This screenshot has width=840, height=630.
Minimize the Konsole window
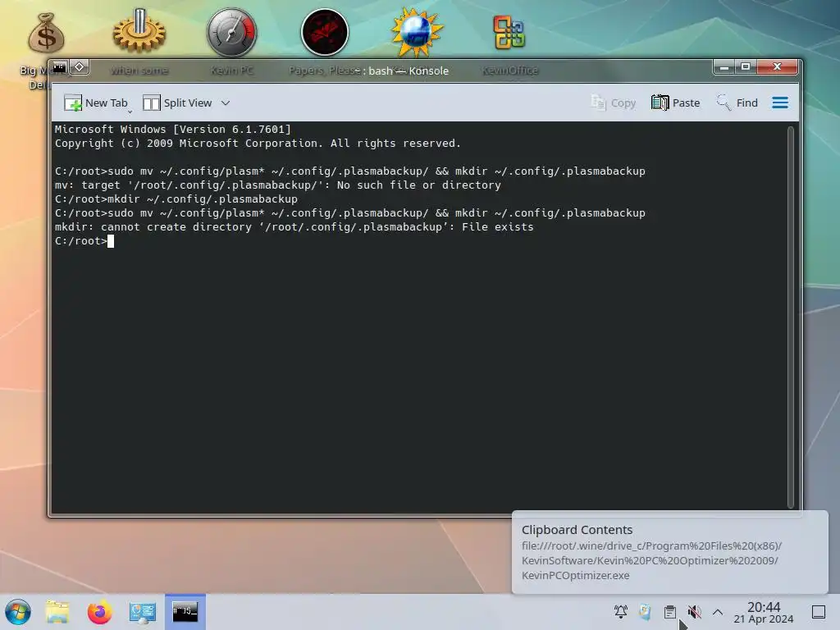click(724, 67)
